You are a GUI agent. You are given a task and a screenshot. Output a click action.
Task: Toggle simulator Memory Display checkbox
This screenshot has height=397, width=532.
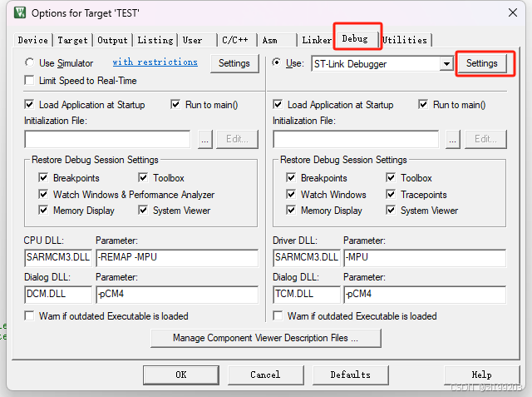43,211
